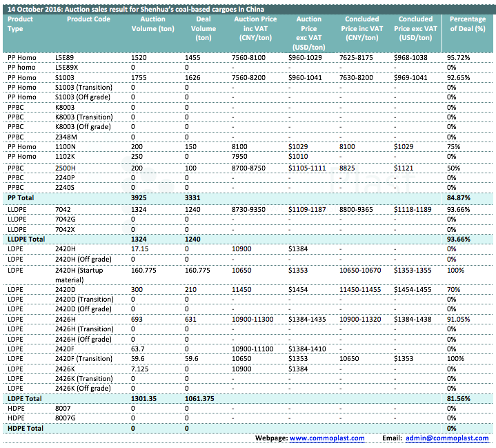This screenshot has width=496, height=448.
Task: Click the Product Type column header
Action: (x=20, y=24)
